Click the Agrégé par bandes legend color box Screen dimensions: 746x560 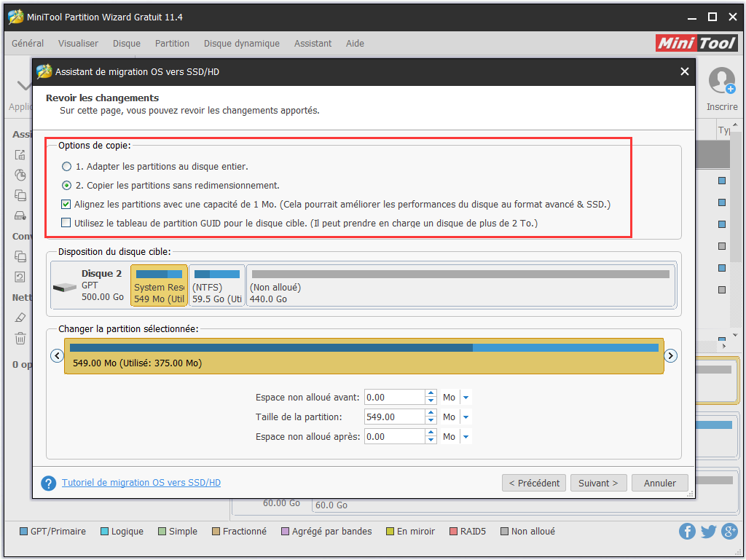pos(286,531)
